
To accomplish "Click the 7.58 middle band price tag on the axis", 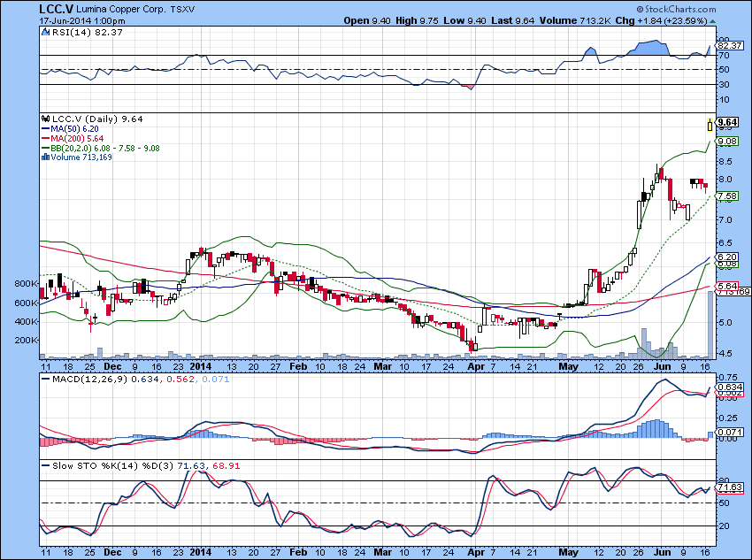I will 727,196.
